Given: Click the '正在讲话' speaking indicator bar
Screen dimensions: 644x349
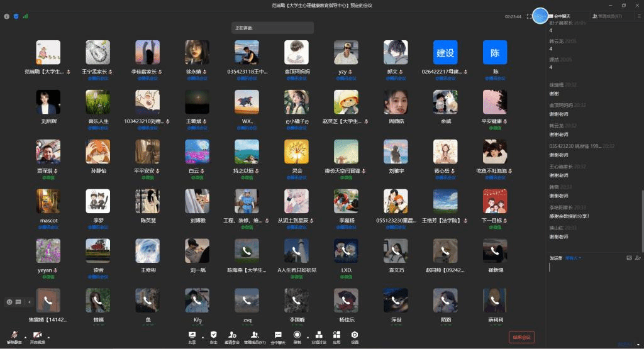Looking at the screenshot, I should click(272, 28).
